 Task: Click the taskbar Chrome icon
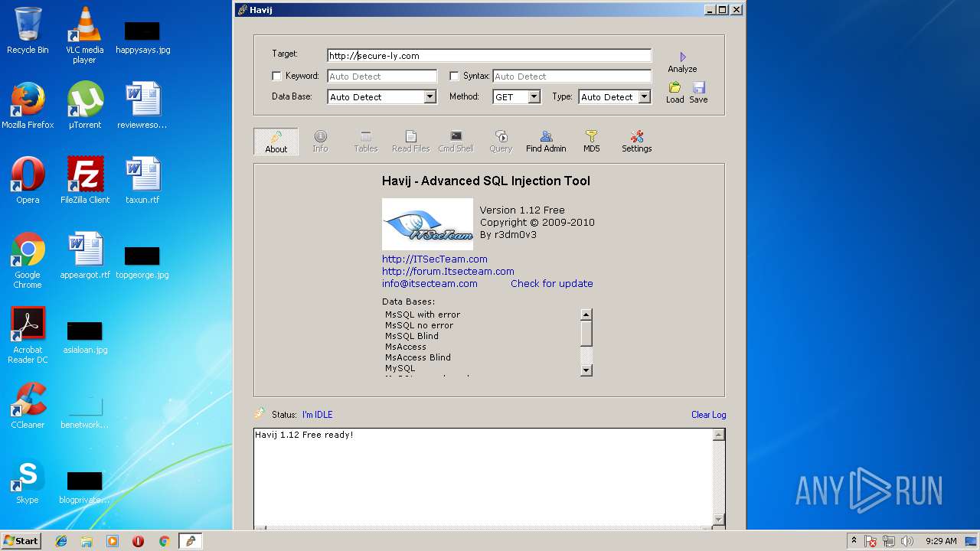tap(164, 541)
